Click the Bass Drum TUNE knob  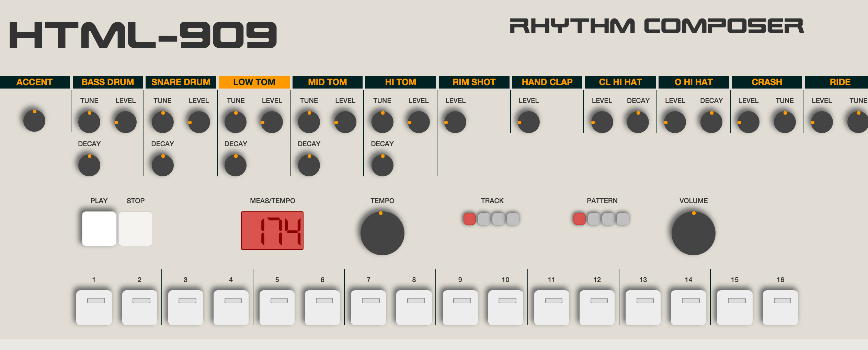(89, 122)
